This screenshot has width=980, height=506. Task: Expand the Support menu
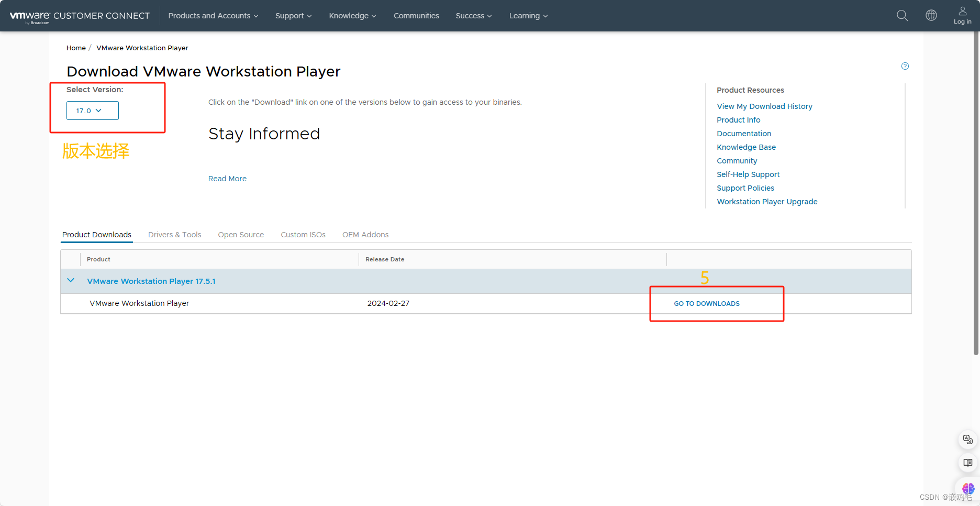(293, 16)
